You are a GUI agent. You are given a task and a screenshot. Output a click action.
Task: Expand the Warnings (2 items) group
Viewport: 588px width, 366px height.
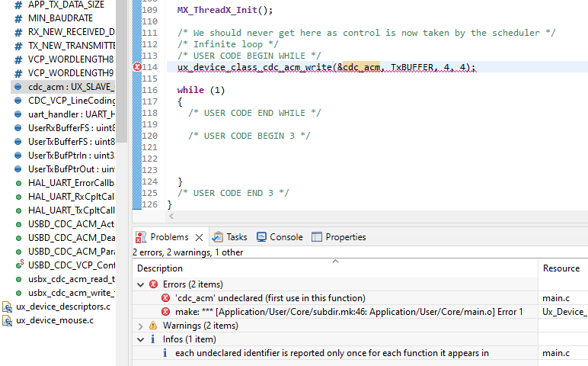click(141, 326)
